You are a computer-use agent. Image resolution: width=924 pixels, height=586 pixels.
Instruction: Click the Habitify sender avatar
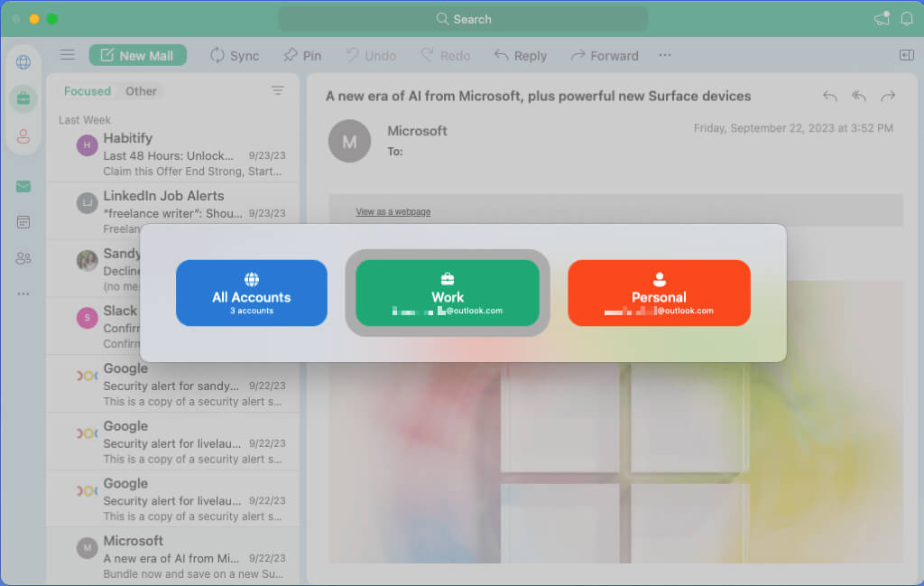coord(88,145)
